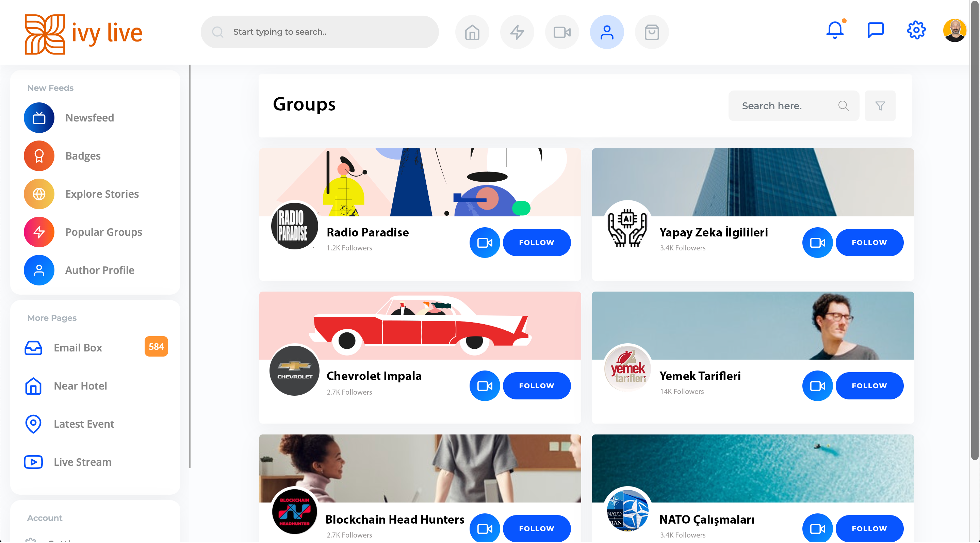980x543 pixels.
Task: Start video call with Blockchain Head Hunters
Action: click(485, 528)
